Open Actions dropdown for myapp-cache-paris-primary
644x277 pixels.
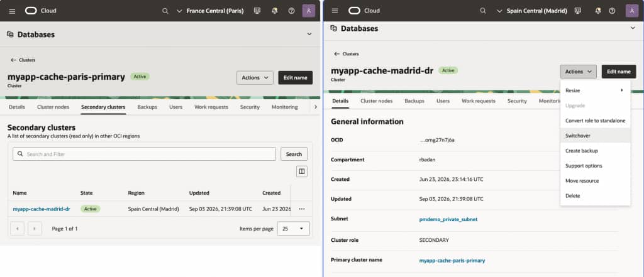(x=255, y=77)
